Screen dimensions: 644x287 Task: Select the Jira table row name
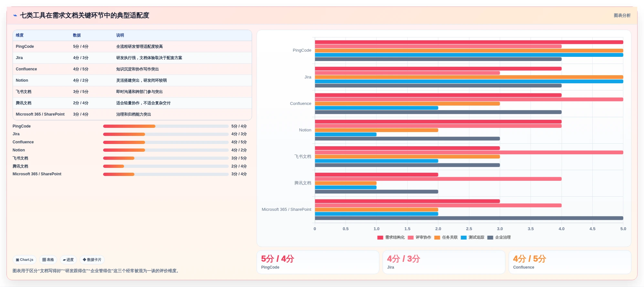pos(19,58)
